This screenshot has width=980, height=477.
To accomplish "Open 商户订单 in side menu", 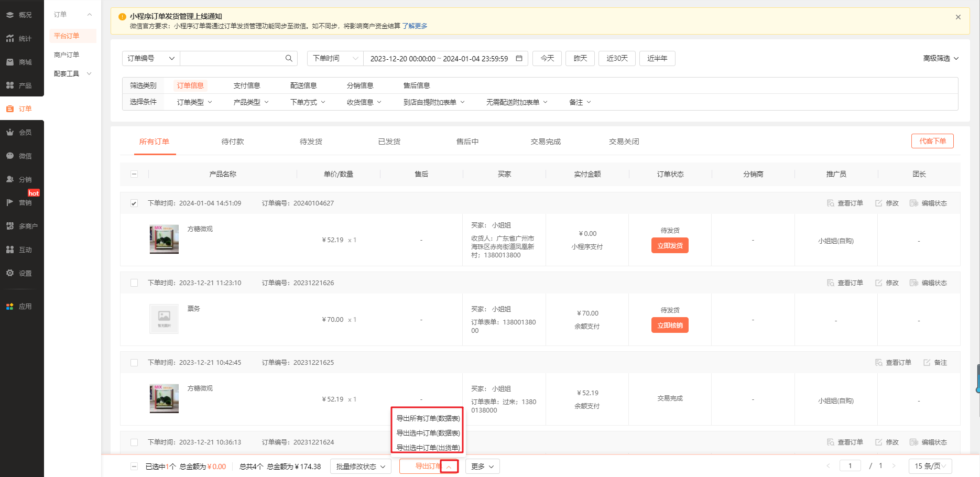I will 67,55.
